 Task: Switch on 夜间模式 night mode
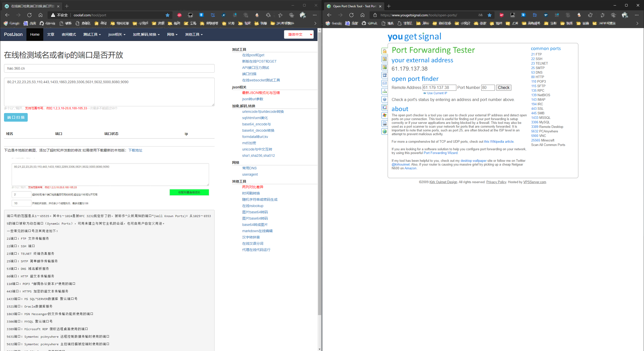(69, 34)
